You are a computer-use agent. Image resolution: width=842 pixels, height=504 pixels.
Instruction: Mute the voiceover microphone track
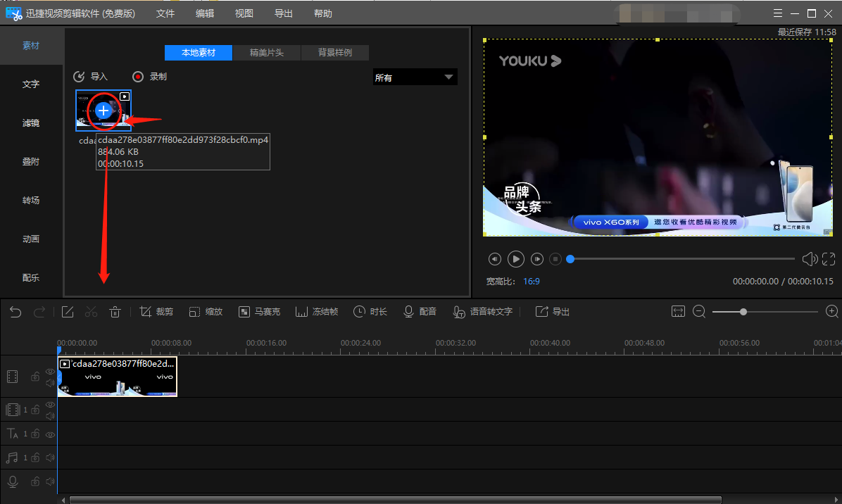50,481
